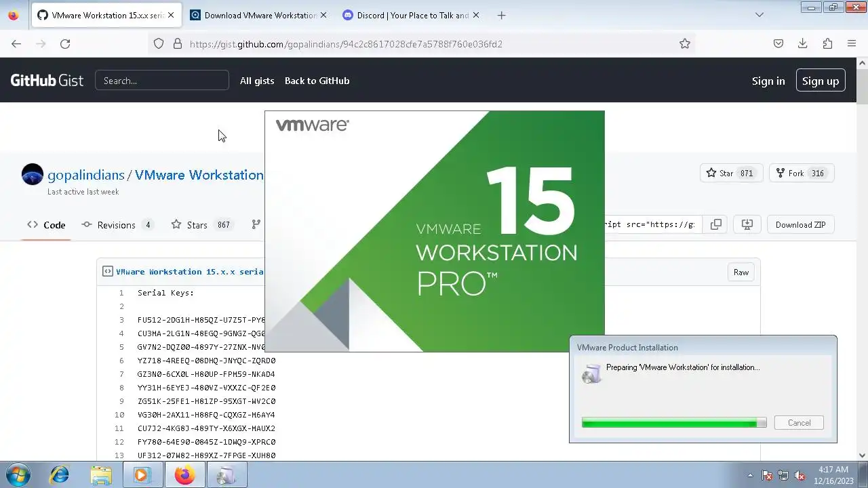
Task: Click serial key starting with GZ3N0-6CX0L
Action: coord(206,374)
